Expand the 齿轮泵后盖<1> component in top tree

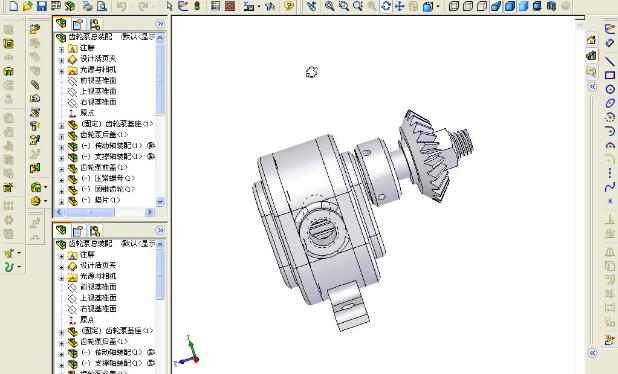pyautogui.click(x=61, y=136)
